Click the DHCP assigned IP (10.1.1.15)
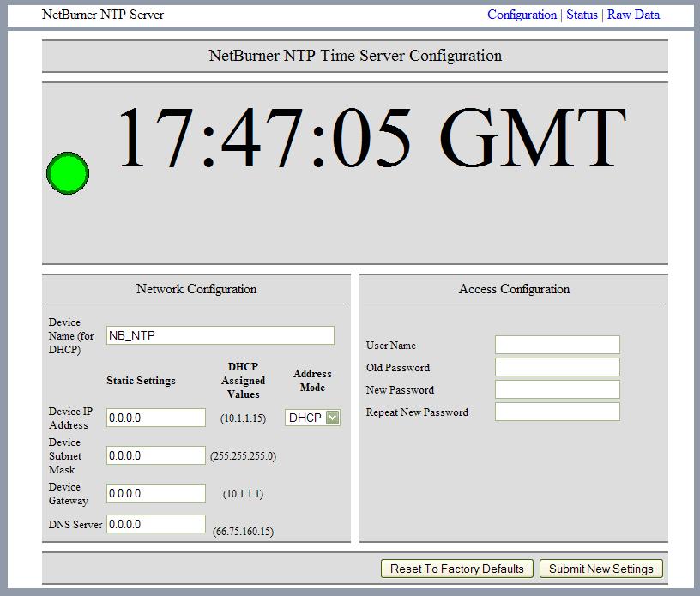This screenshot has width=700, height=596. pos(244,418)
